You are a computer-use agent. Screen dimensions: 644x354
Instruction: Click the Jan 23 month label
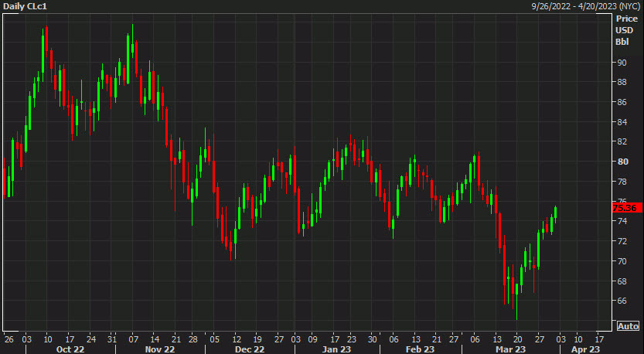tap(337, 349)
